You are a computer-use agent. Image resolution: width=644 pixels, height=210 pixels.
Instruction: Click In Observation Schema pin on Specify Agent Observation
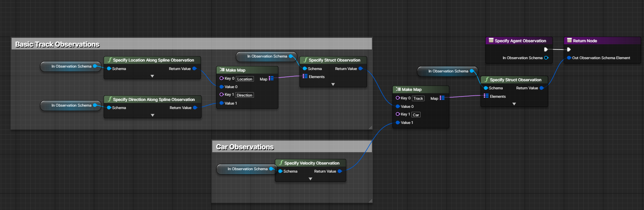pyautogui.click(x=546, y=58)
